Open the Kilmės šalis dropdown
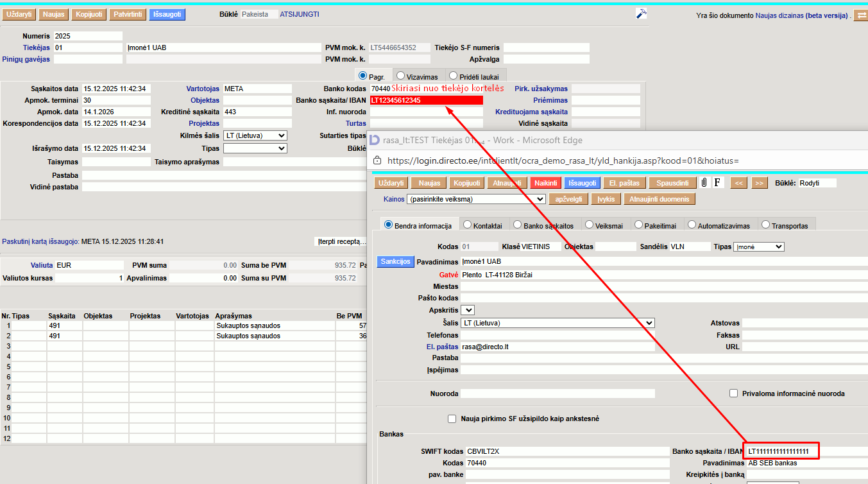Screen dimensions: 868x484 click(255, 136)
